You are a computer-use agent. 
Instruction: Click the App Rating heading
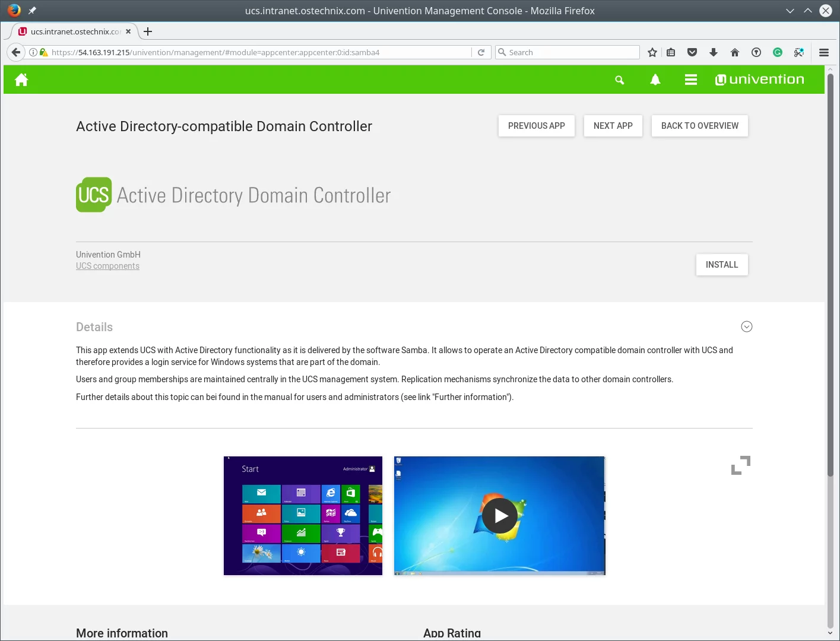click(x=452, y=633)
